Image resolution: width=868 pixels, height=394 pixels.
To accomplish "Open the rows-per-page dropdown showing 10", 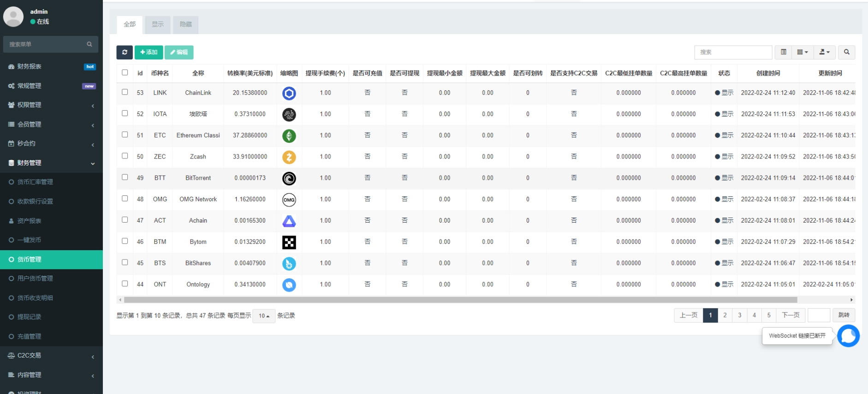I will [x=264, y=316].
